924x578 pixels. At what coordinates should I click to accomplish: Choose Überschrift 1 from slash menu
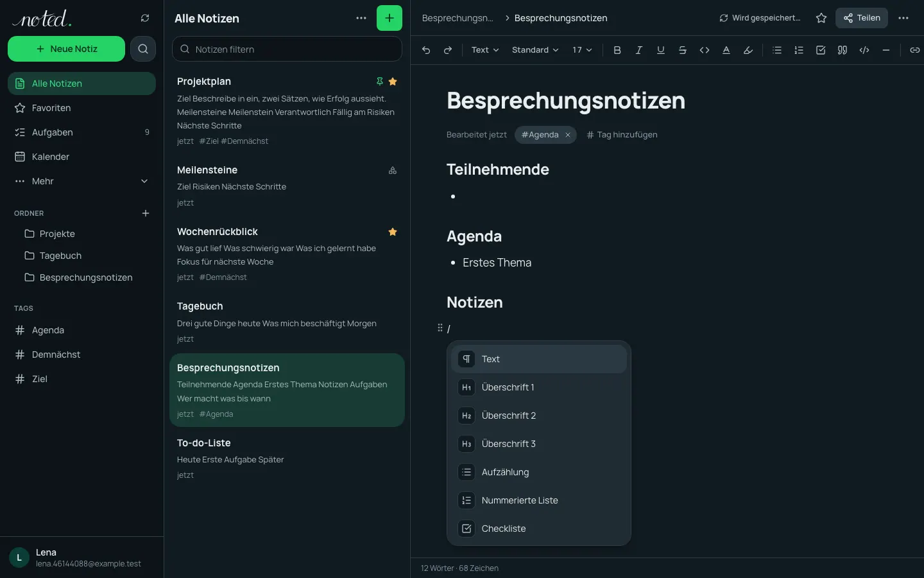[x=539, y=387]
